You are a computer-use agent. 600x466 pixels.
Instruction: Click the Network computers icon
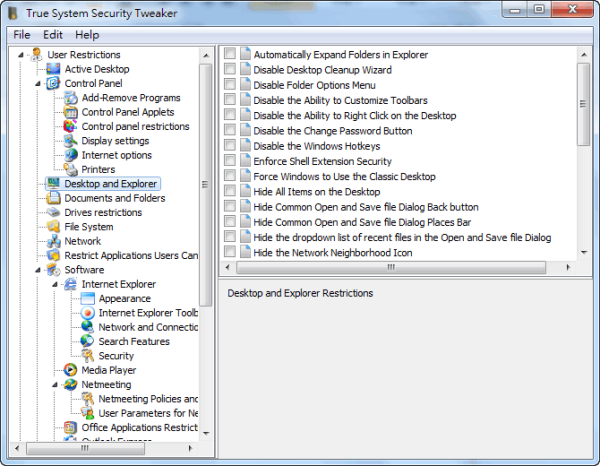[x=53, y=241]
